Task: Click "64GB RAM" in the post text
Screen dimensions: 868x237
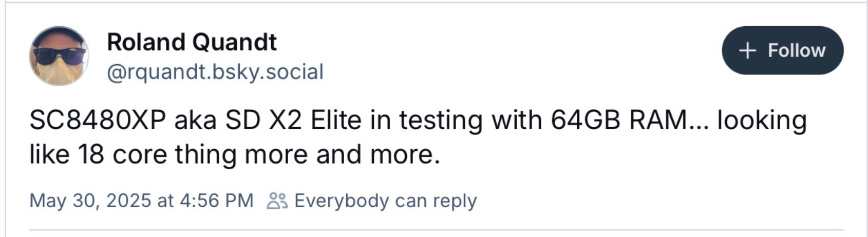Action: [x=619, y=121]
